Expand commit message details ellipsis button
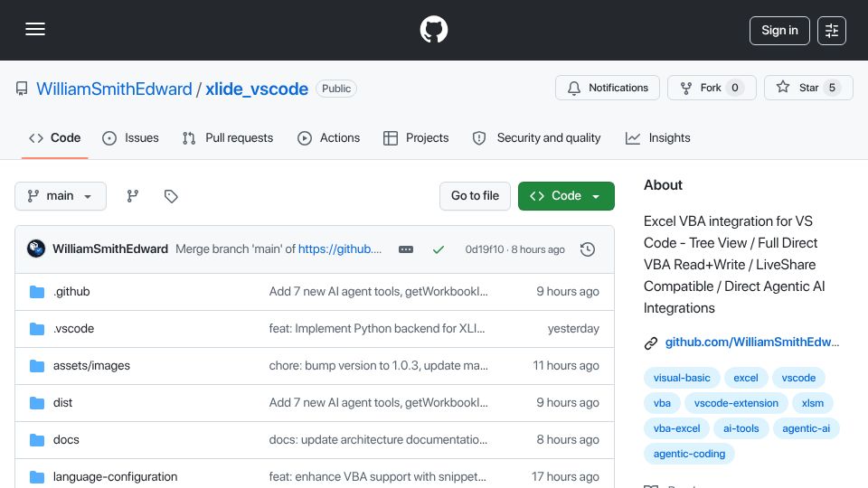Image resolution: width=868 pixels, height=488 pixels. [x=406, y=249]
